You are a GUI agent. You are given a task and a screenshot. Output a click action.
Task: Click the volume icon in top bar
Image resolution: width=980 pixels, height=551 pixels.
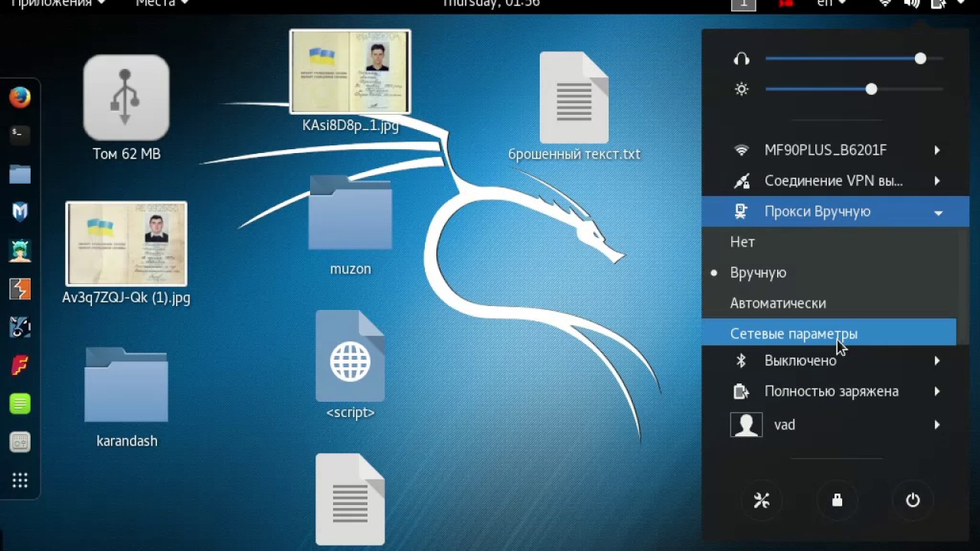911,3
